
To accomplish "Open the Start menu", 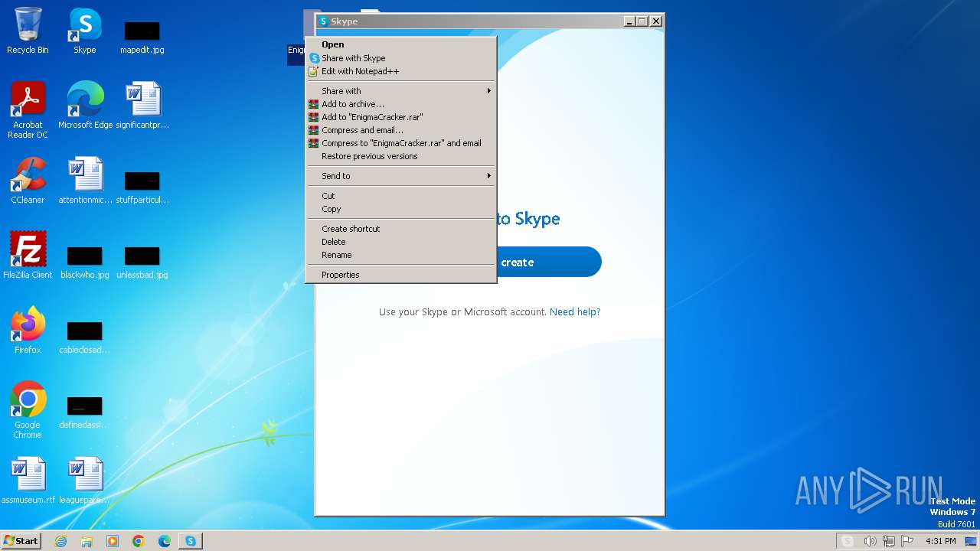I will click(x=21, y=541).
